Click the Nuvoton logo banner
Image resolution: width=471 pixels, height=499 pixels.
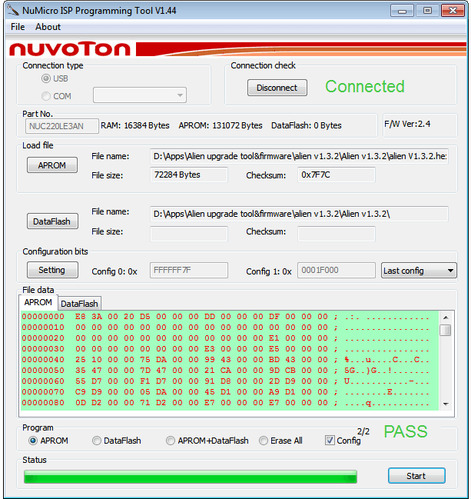click(x=237, y=49)
